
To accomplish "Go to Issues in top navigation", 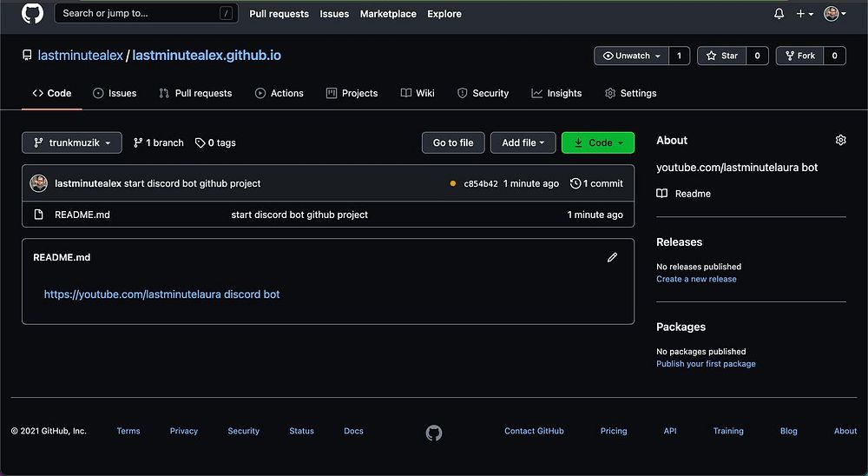I will tap(334, 14).
